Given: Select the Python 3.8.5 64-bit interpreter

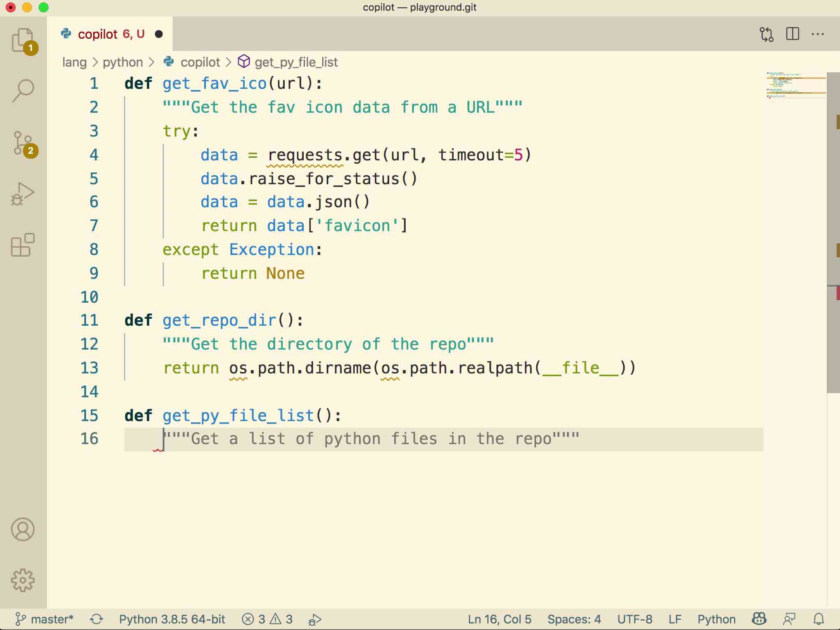Looking at the screenshot, I should pyautogui.click(x=172, y=619).
